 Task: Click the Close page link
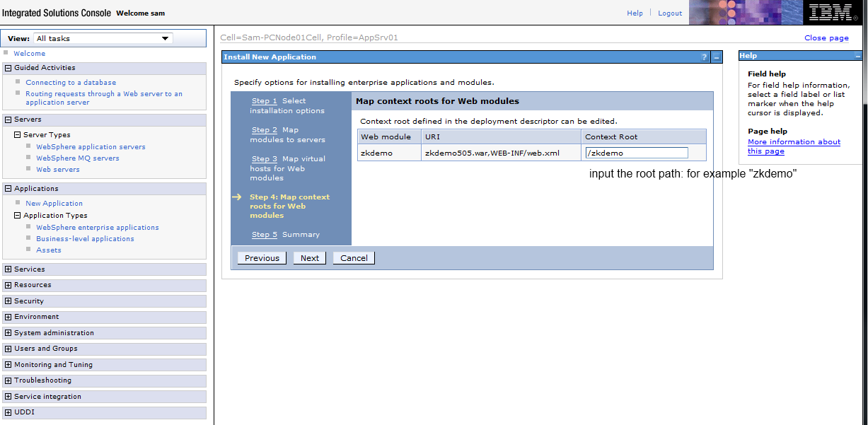(826, 38)
